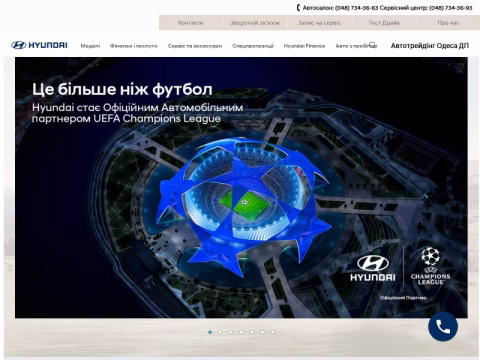Select the fifth carousel slide dot
The image size is (480, 360).
[252, 332]
